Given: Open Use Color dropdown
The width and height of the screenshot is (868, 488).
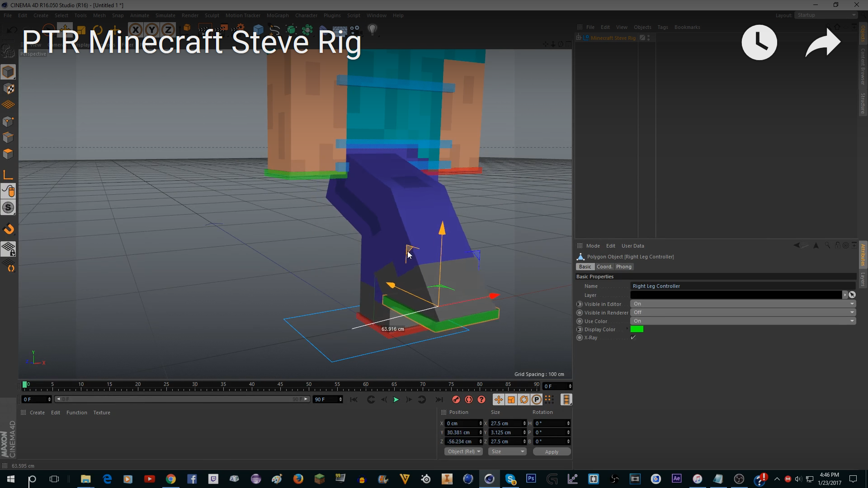Looking at the screenshot, I should coord(743,321).
